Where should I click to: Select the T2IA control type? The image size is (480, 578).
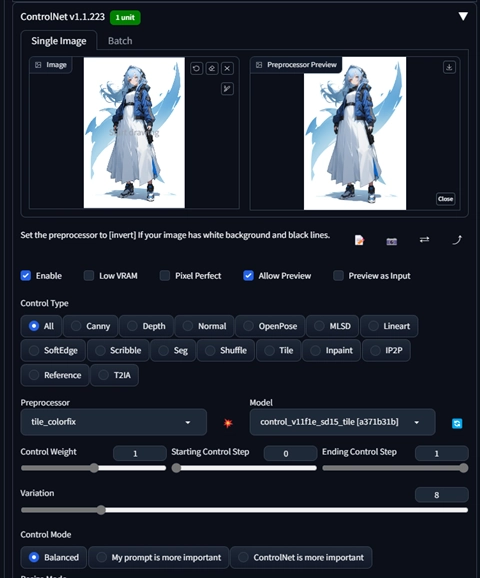click(115, 375)
